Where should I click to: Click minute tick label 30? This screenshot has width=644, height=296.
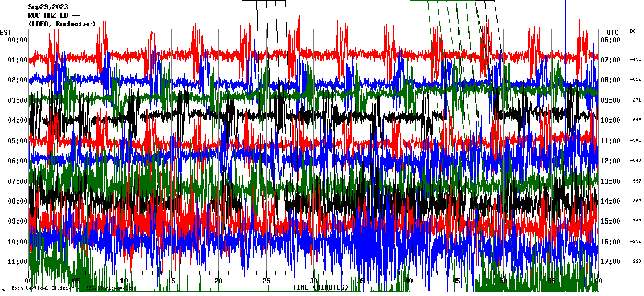314,281
